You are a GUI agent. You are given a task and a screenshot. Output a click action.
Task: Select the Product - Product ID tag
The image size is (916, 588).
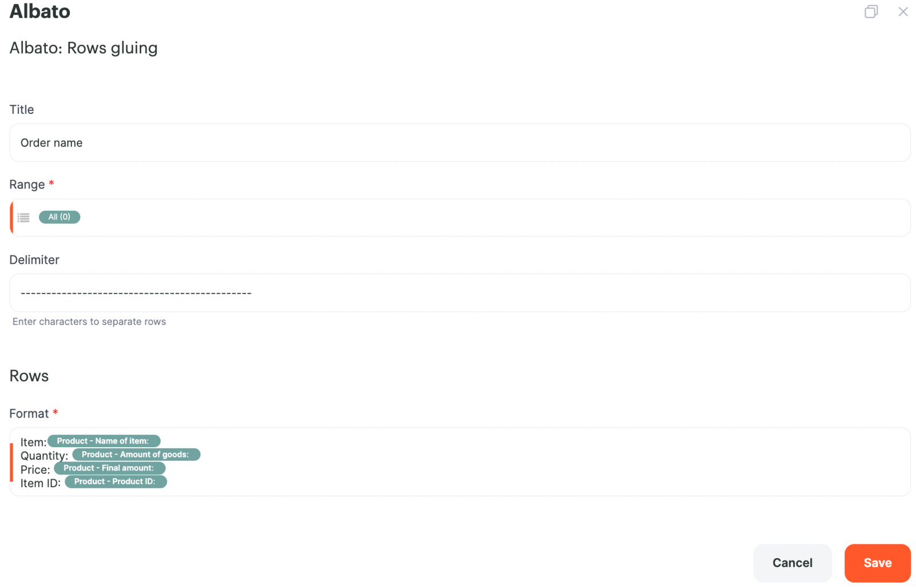116,482
